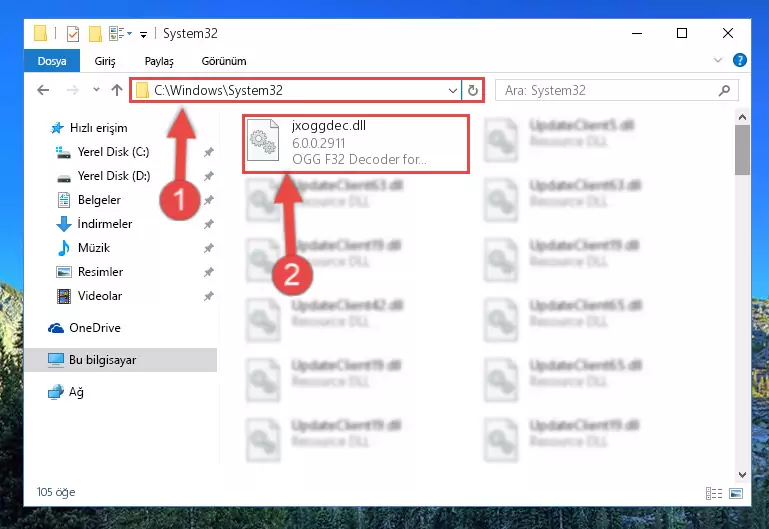Click pin icon next to Müzik
This screenshot has height=529, width=769.
[209, 248]
